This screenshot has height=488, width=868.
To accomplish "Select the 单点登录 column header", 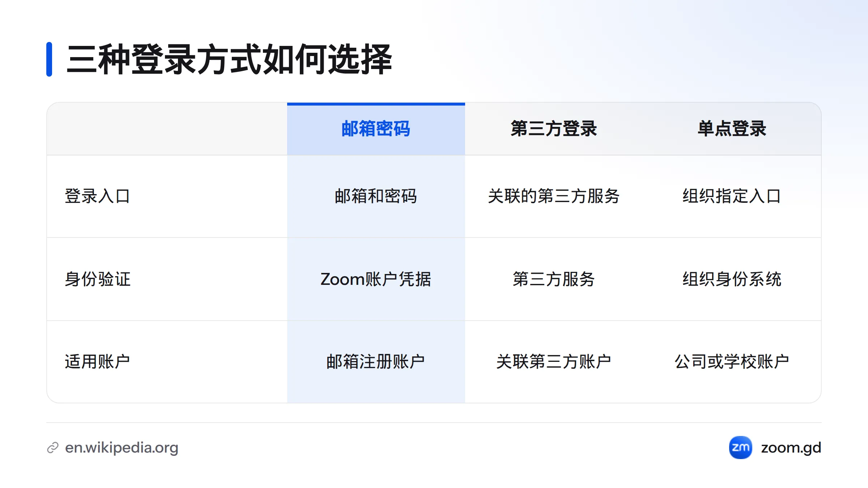I will 732,129.
